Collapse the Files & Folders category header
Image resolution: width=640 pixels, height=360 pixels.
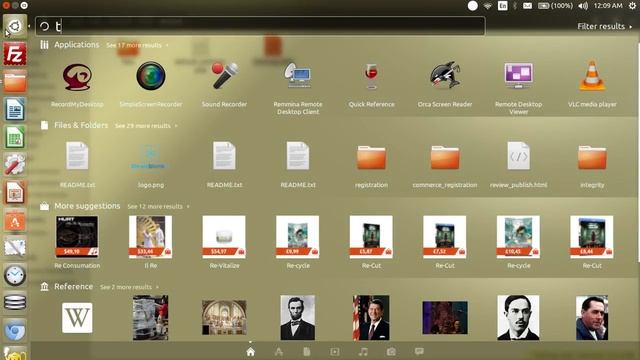tap(81, 125)
